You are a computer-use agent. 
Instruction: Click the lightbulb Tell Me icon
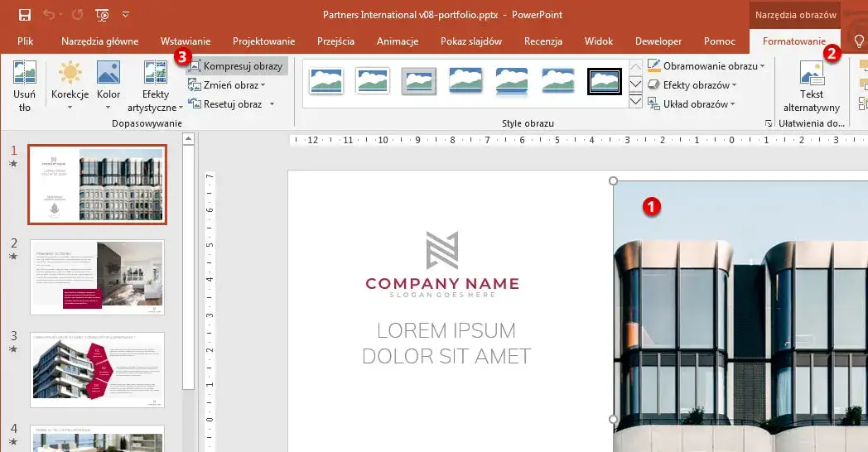(859, 41)
